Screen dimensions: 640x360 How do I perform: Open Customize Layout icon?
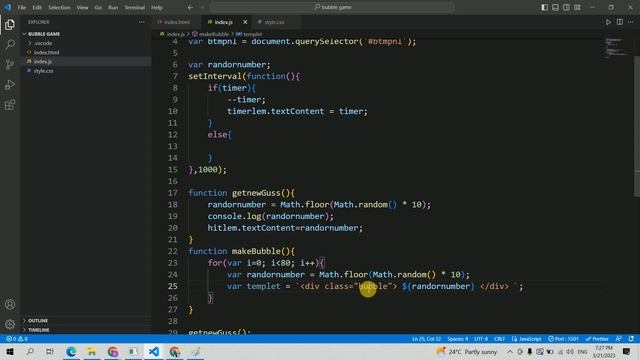(577, 7)
